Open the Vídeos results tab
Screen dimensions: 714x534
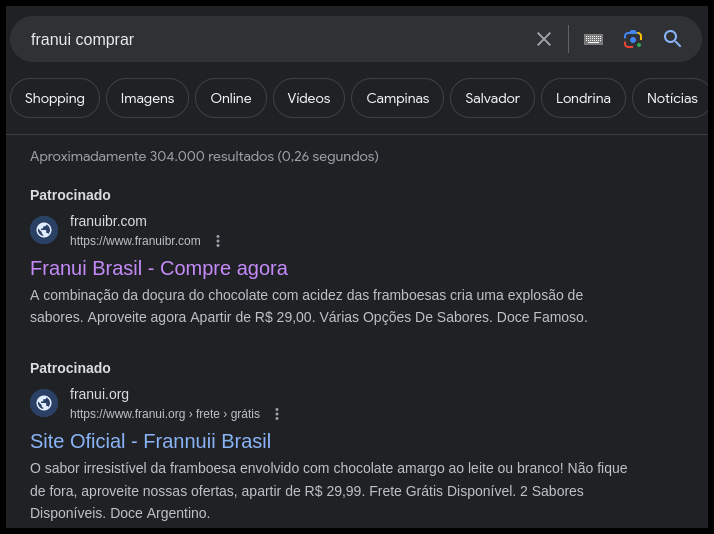tap(309, 98)
